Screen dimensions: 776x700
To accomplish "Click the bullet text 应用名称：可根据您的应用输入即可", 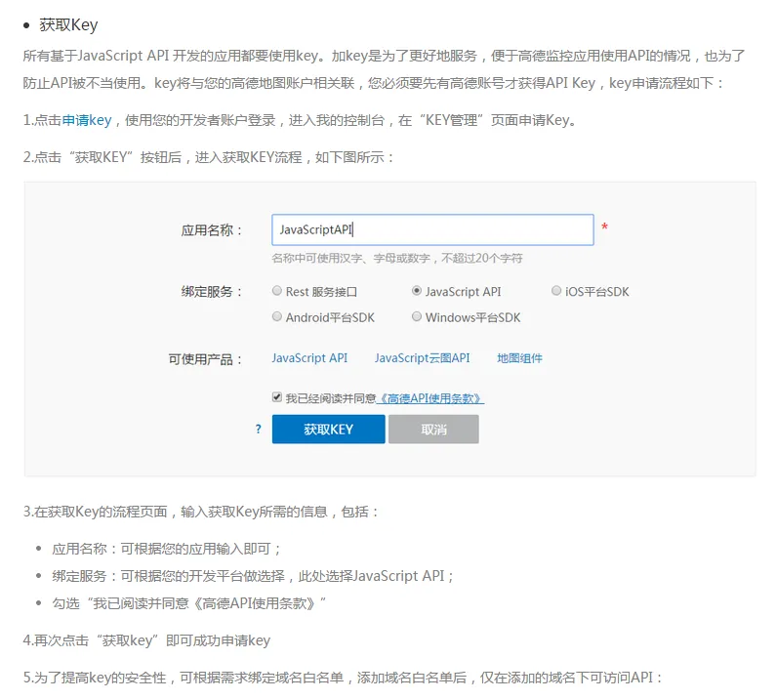I will (166, 549).
